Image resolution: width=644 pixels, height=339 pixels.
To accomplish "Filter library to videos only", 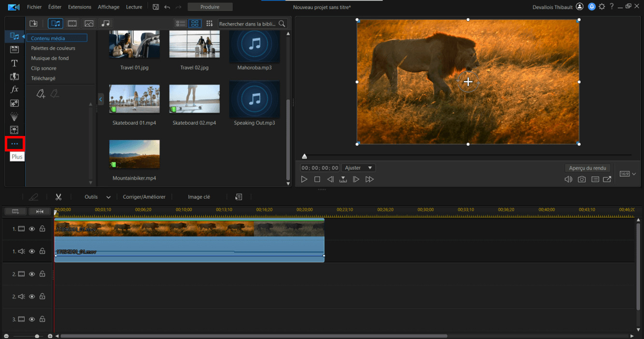I will coord(72,23).
